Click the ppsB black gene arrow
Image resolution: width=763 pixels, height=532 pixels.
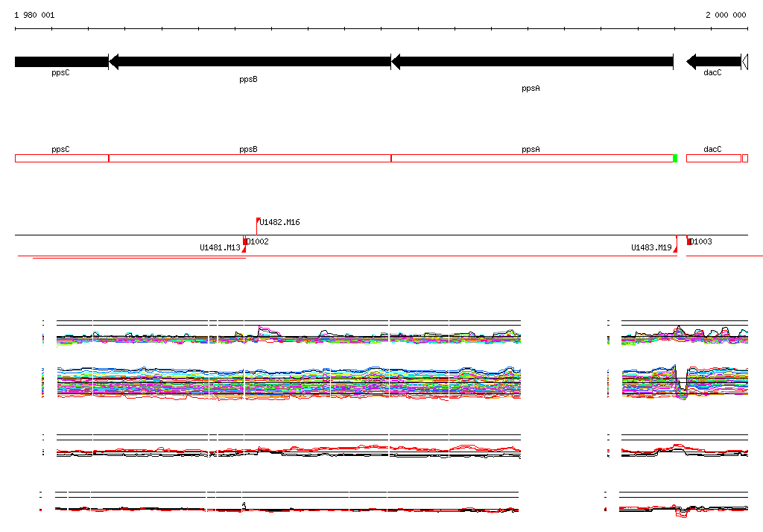pyautogui.click(x=250, y=62)
